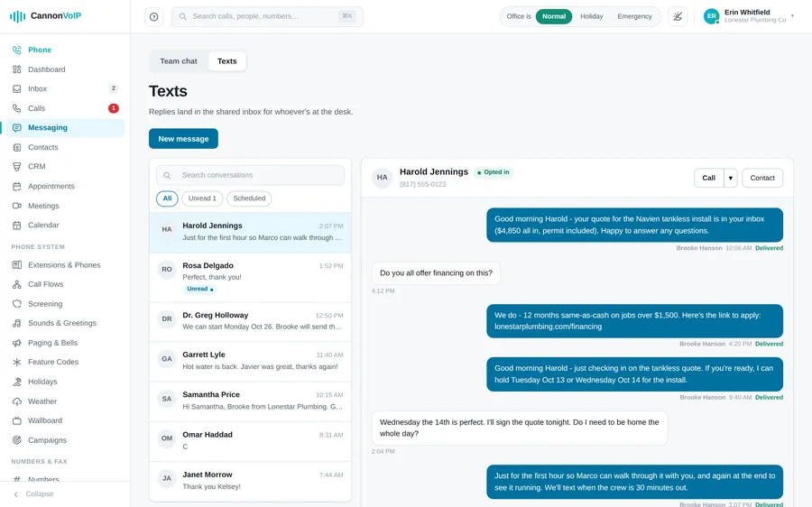Click Erin Whitfield's ER avatar
Image resolution: width=812 pixels, height=507 pixels.
point(712,16)
